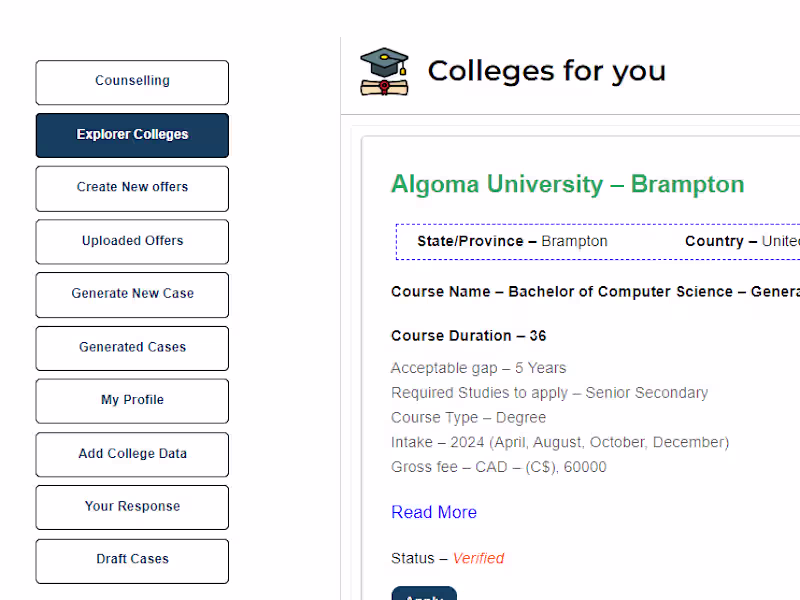Click the Country field text
This screenshot has width=800, height=600.
click(741, 241)
